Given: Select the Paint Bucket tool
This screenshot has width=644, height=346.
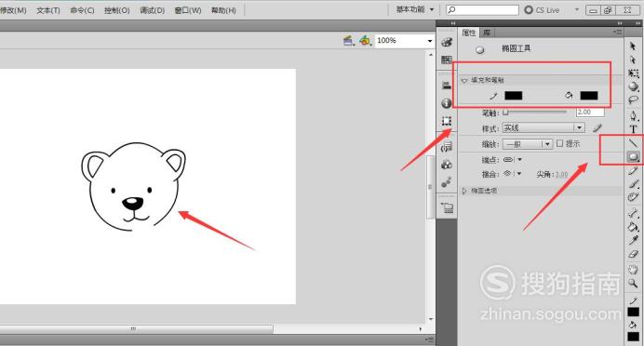Looking at the screenshot, I should [633, 227].
